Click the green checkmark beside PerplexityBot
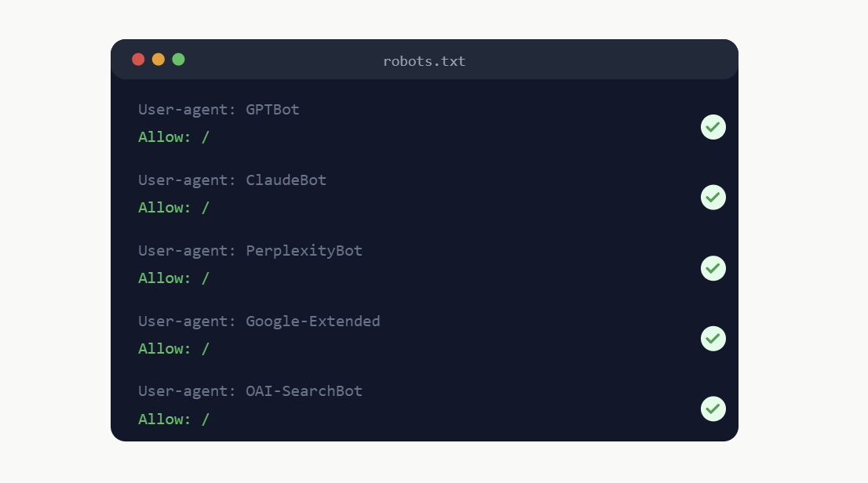The width and height of the screenshot is (868, 483). (x=713, y=268)
